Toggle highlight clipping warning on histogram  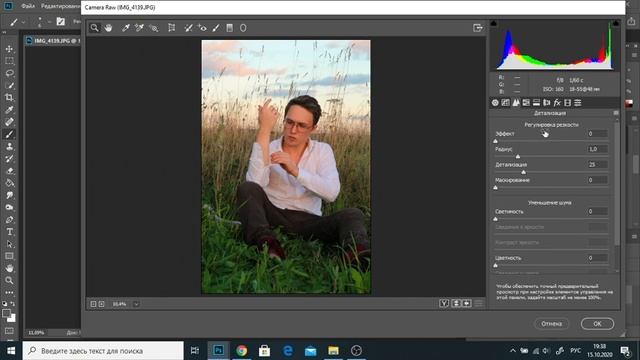(x=616, y=23)
